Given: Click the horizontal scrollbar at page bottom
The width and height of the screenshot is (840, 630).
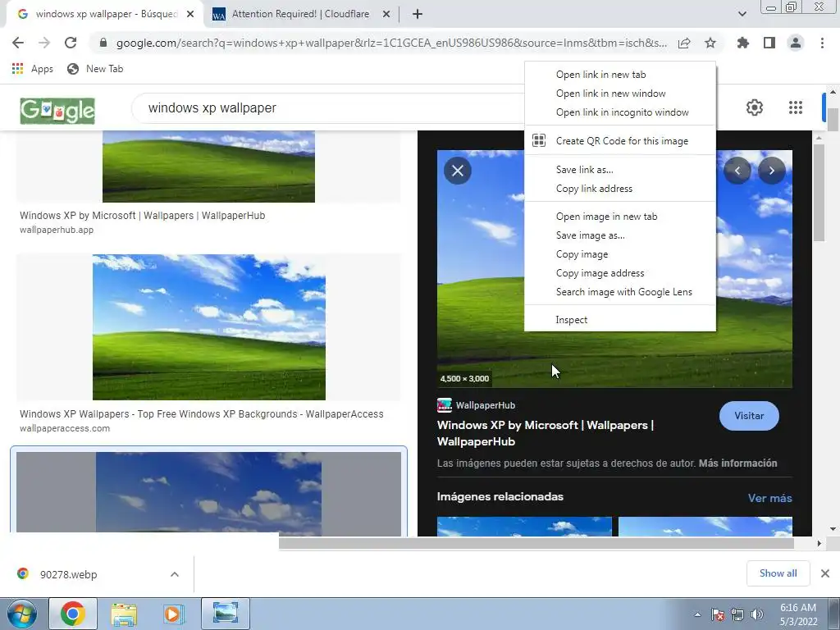Looking at the screenshot, I should click(x=536, y=543).
